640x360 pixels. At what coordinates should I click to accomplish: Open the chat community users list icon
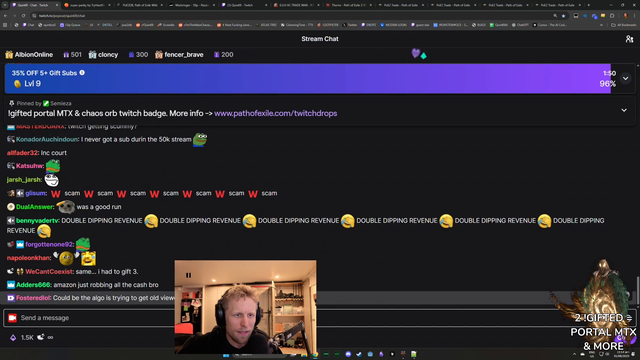coord(629,39)
